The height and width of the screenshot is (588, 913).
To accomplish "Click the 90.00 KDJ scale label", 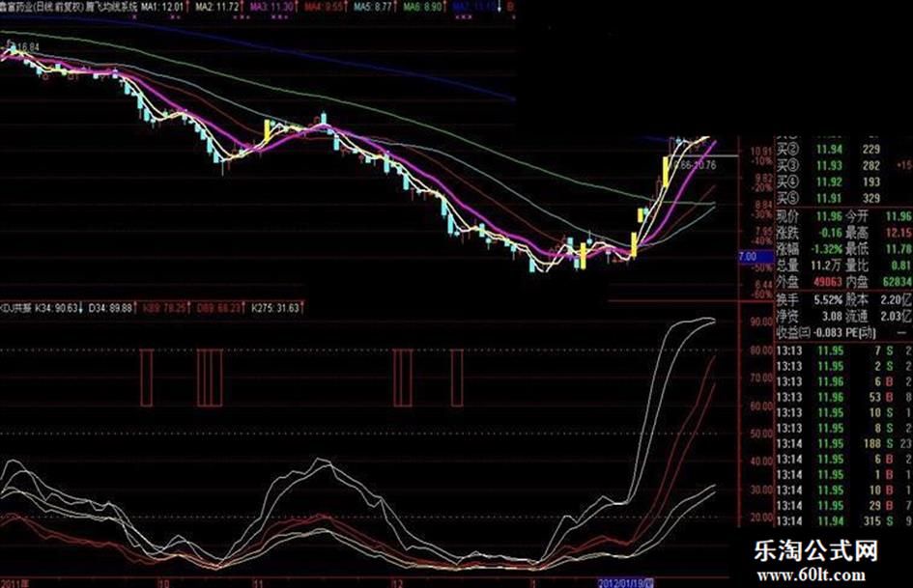I will pyautogui.click(x=761, y=322).
